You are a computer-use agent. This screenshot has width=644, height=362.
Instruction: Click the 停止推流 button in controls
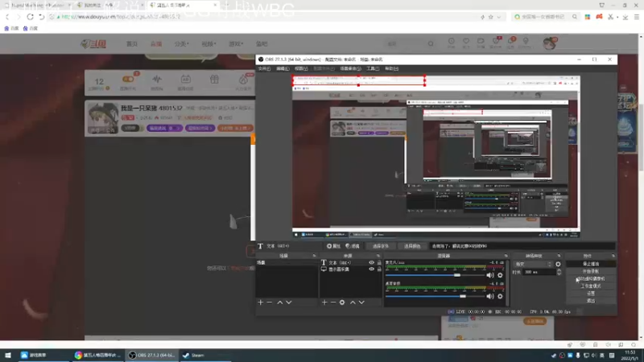coord(591,264)
